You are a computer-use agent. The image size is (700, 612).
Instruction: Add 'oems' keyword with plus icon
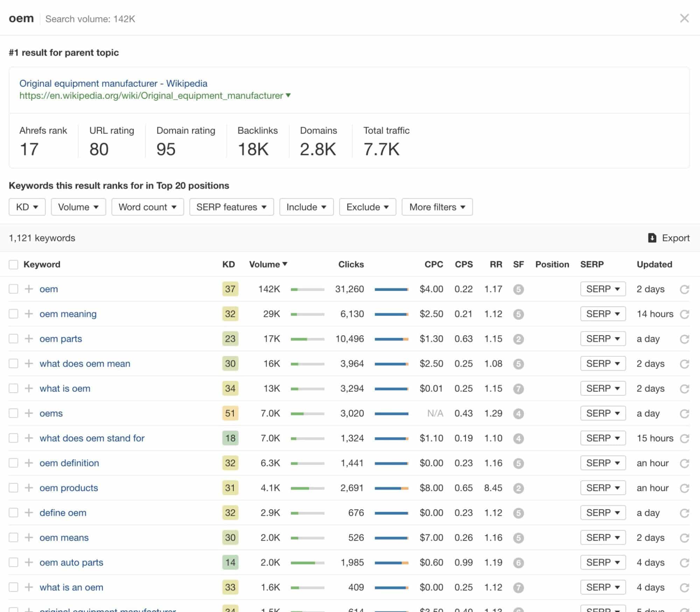tap(29, 413)
